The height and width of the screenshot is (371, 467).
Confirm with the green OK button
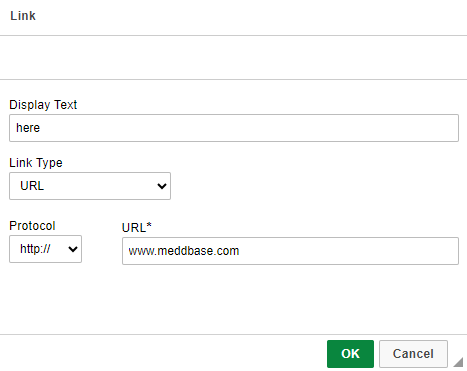[350, 354]
